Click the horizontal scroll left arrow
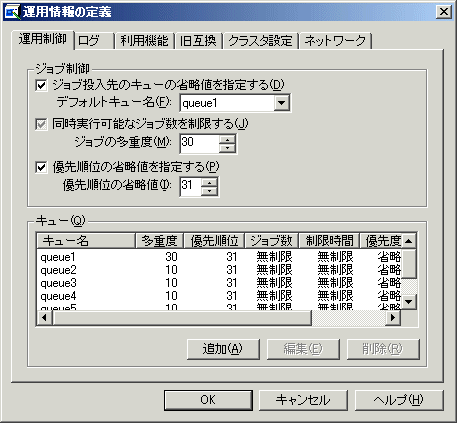457x423 pixels. click(x=44, y=318)
